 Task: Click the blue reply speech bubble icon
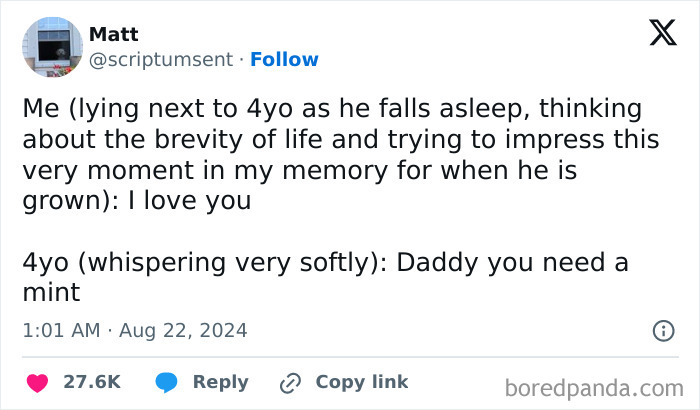click(168, 382)
